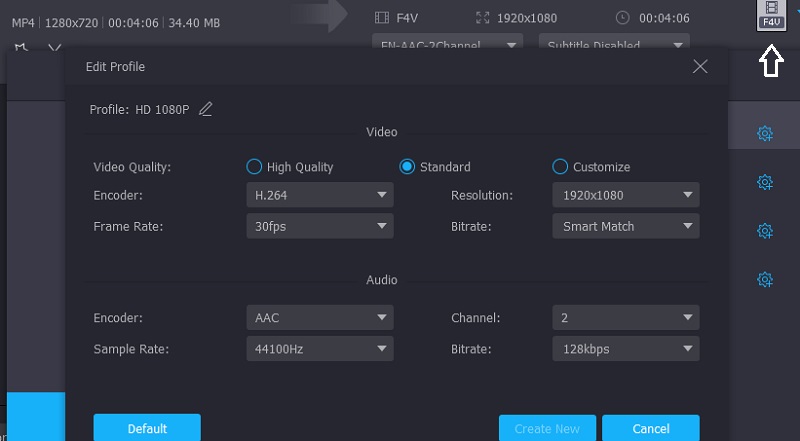Click the clock duration icon at top

coord(623,17)
